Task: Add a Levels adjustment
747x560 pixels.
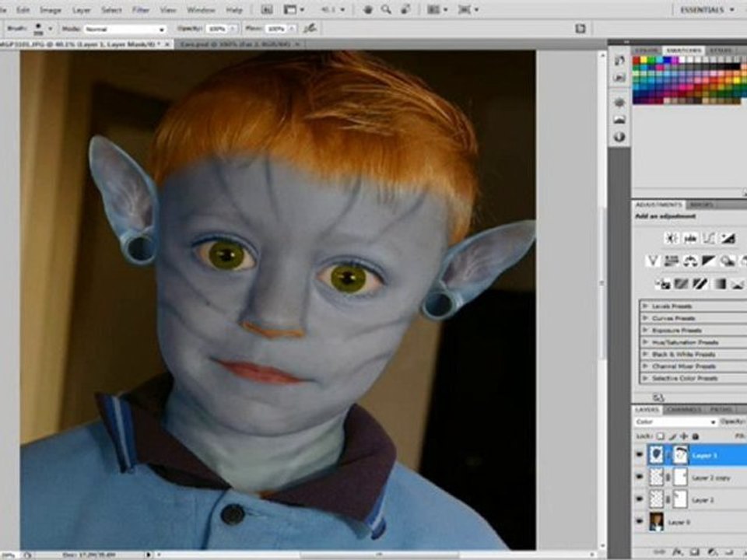Action: coord(690,238)
